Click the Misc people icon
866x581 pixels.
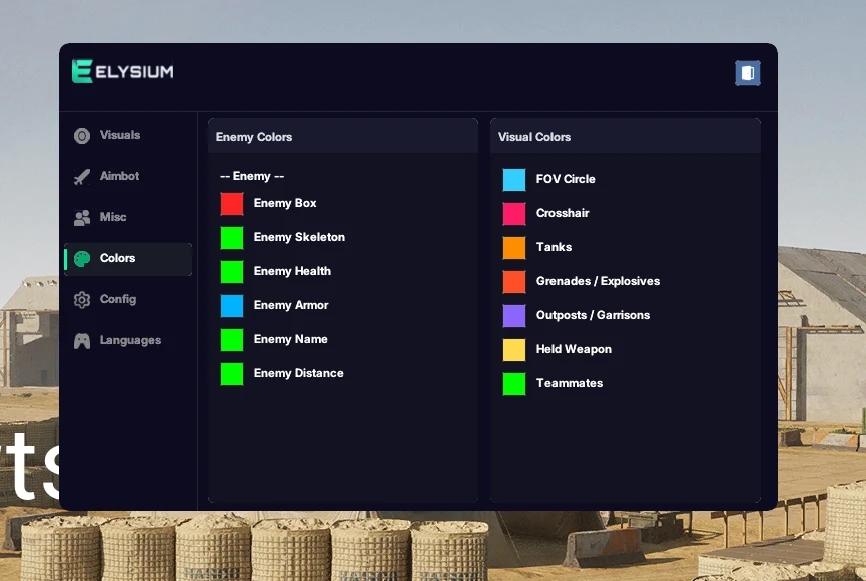click(82, 218)
